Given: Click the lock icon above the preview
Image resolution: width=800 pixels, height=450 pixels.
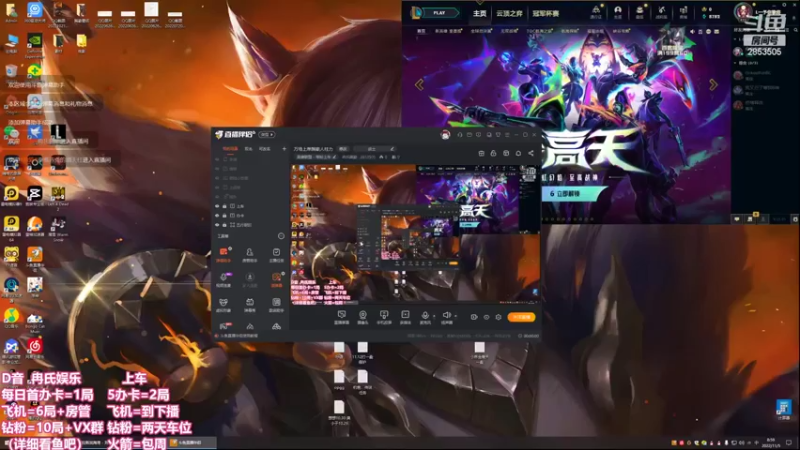Looking at the screenshot, I should point(493,153).
